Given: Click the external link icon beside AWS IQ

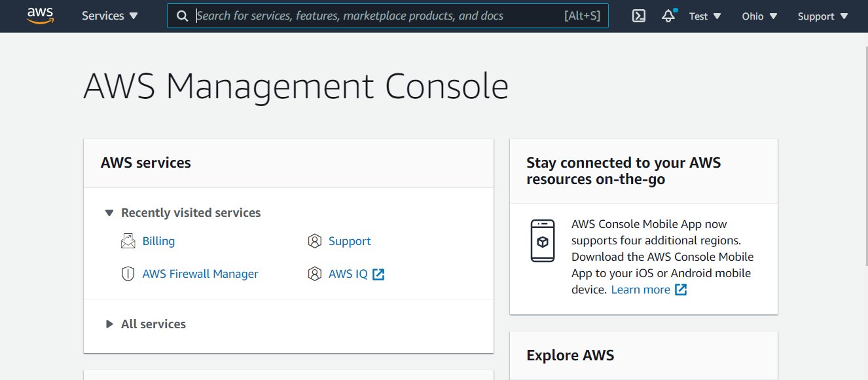Looking at the screenshot, I should click(378, 274).
